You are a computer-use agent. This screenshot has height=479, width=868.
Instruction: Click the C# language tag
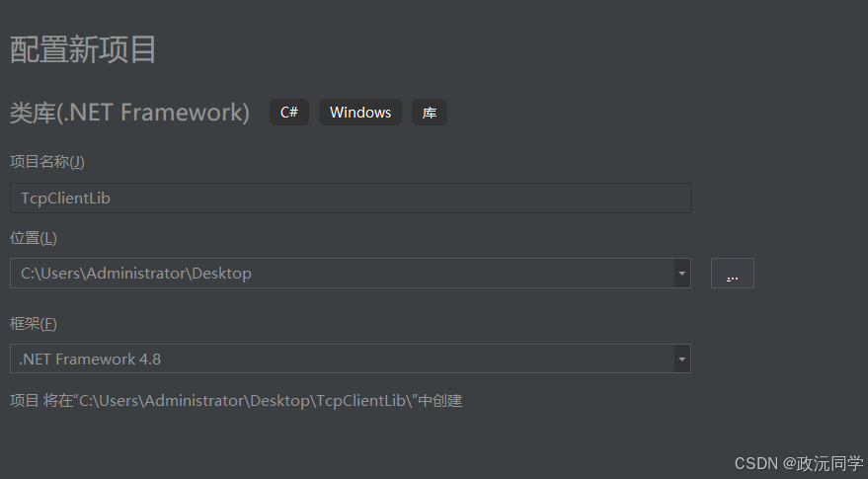(289, 113)
